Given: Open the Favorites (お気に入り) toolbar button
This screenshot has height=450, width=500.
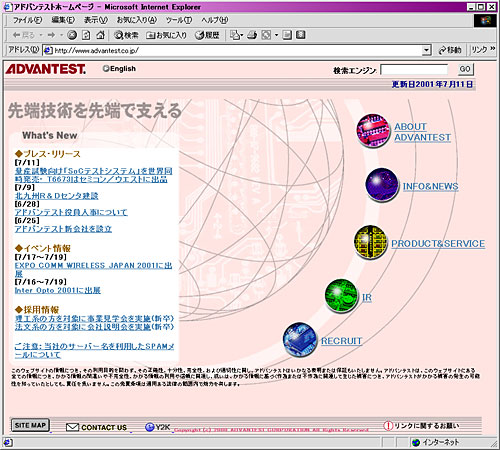Looking at the screenshot, I should [x=167, y=35].
